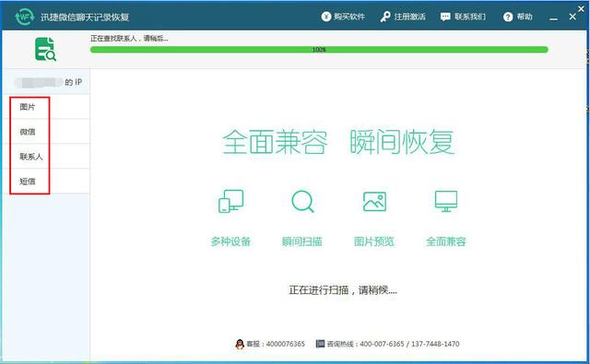Image resolution: width=590 pixels, height=364 pixels.
Task: Click the QQ penguin customer service icon
Action: [x=240, y=344]
